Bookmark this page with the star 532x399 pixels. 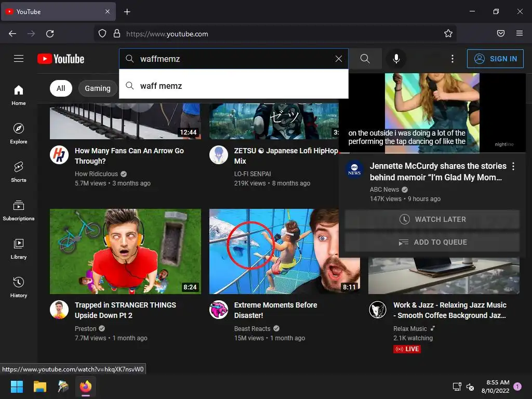pyautogui.click(x=448, y=33)
